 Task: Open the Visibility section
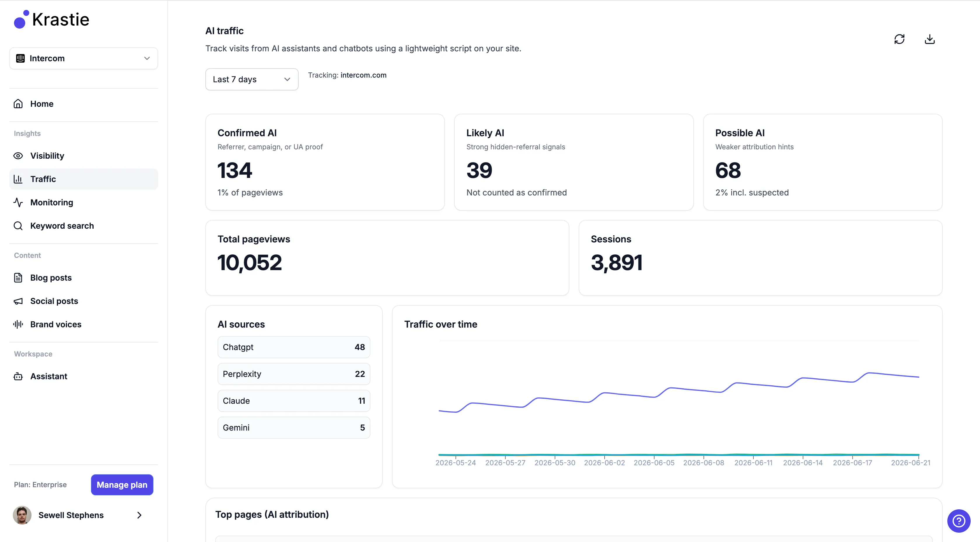coord(84,156)
